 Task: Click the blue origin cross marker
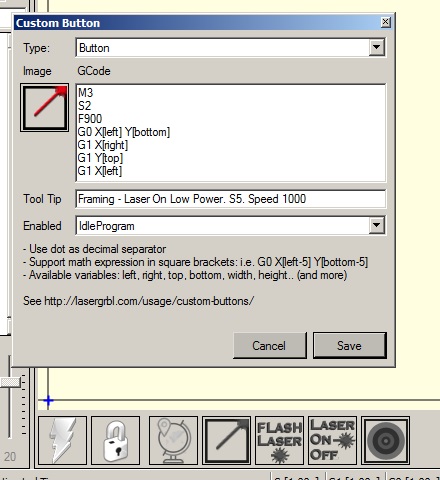pyautogui.click(x=48, y=400)
